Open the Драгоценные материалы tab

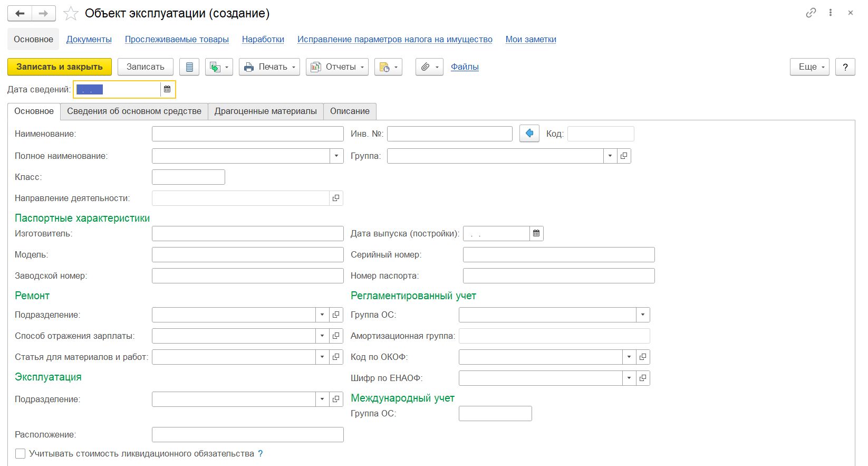point(265,111)
